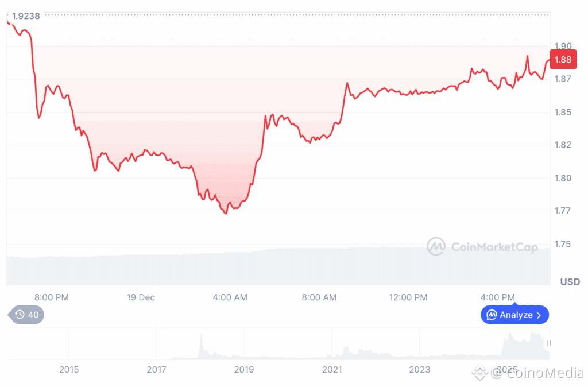This screenshot has width=588, height=387.
Task: Grab the range handle on mini timeline
Action: [548, 343]
